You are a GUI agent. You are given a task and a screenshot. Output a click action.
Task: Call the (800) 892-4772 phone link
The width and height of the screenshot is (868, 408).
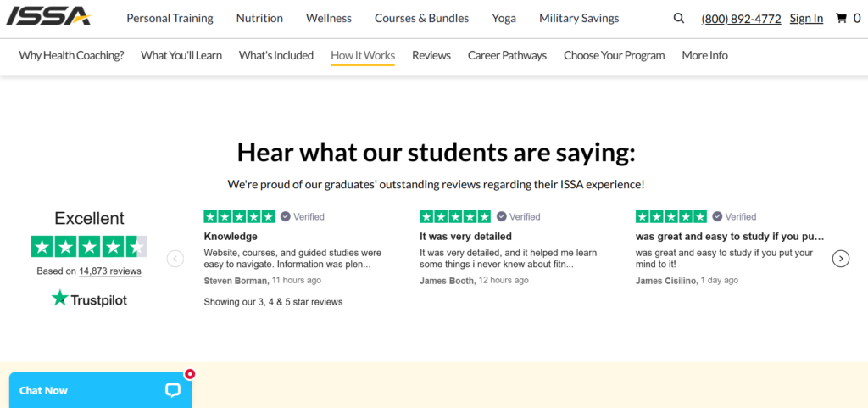pyautogui.click(x=741, y=19)
